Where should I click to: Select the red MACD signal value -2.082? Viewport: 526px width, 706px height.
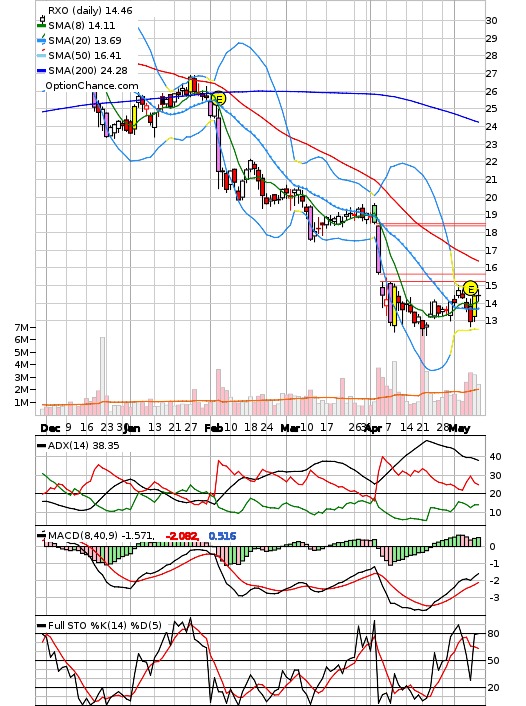pos(181,536)
